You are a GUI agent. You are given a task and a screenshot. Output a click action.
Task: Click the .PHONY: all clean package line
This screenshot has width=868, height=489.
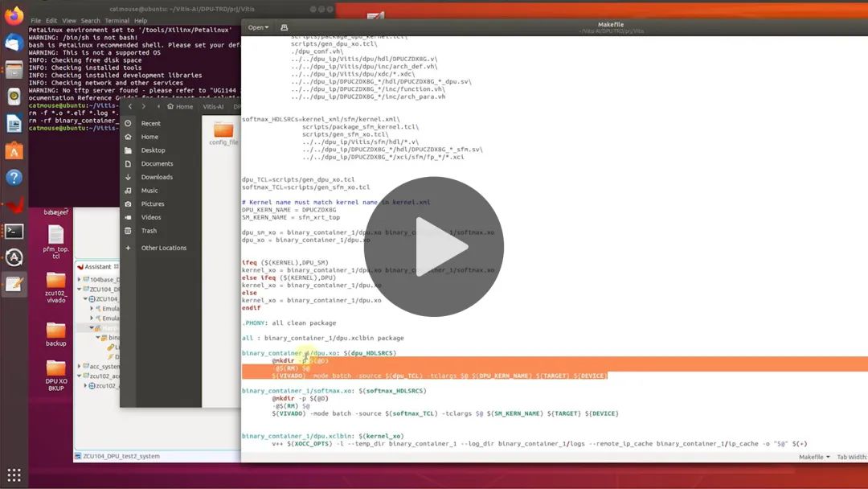[x=289, y=323]
